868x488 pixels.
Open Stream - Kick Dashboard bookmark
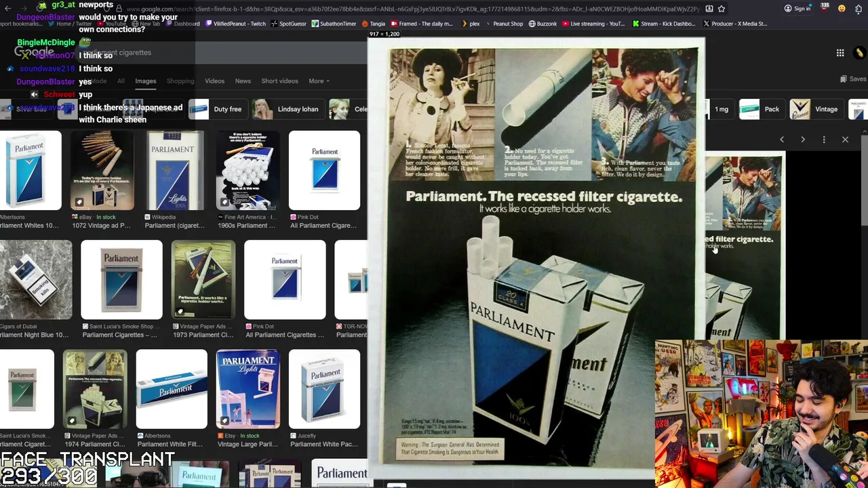click(665, 24)
